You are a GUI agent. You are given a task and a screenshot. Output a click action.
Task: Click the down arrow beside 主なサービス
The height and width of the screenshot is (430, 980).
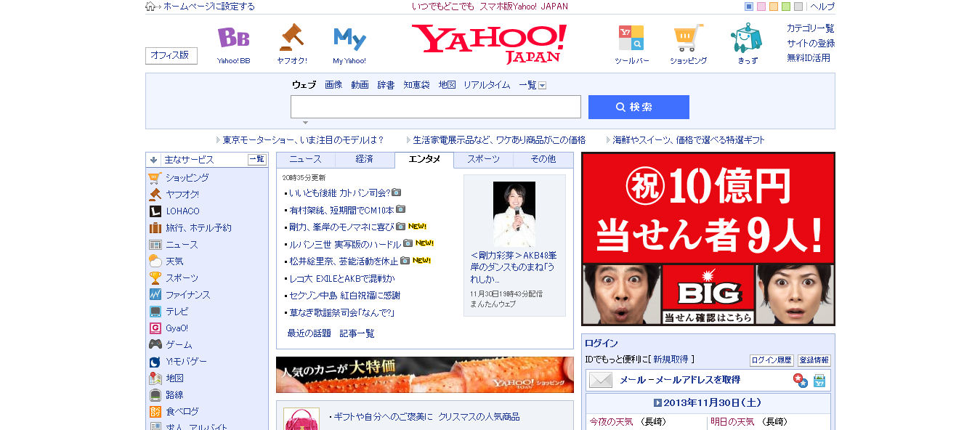[153, 160]
